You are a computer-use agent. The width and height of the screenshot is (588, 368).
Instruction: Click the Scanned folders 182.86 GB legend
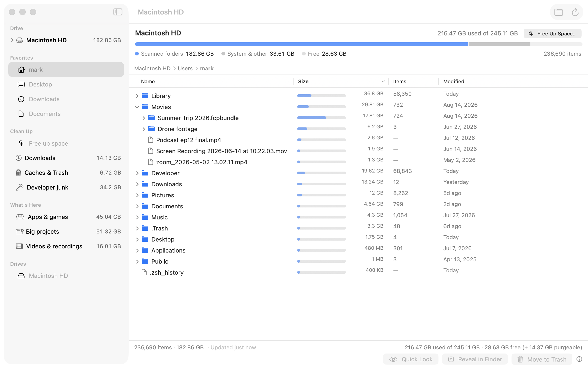[175, 54]
